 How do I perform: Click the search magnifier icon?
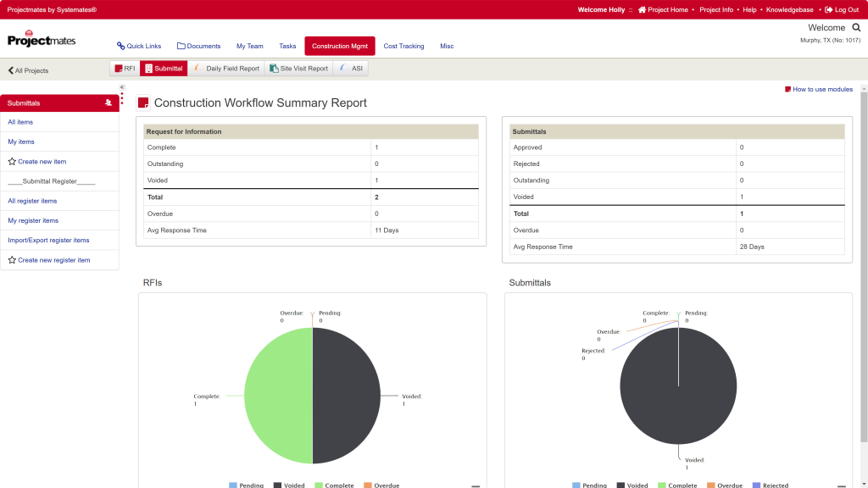pos(856,28)
